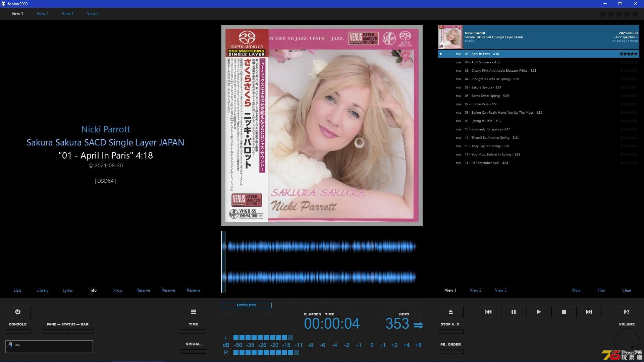The height and width of the screenshot is (362, 644).
Task: Select track 09 - Spring Is Here
Action: 539,121
